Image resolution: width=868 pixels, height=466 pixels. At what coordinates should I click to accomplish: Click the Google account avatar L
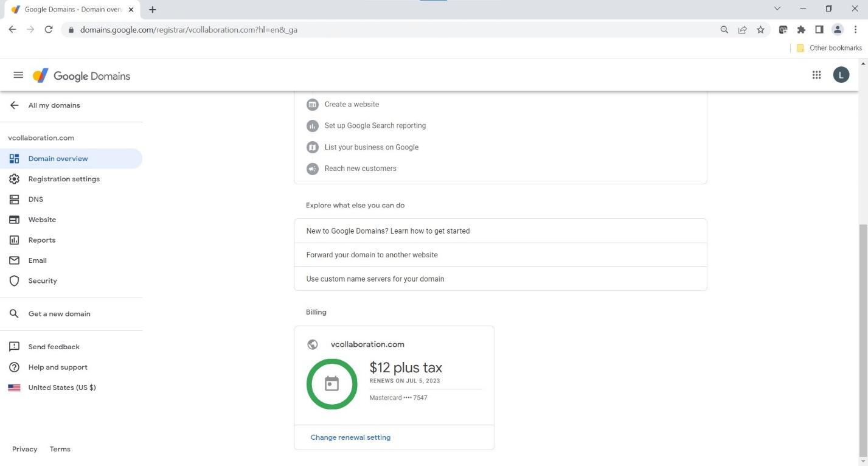pos(841,75)
